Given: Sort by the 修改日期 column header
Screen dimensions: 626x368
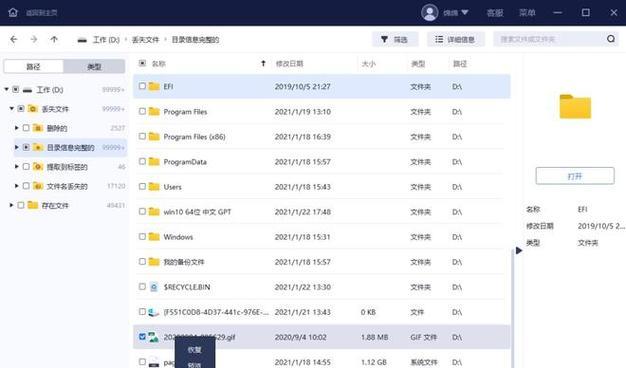Looking at the screenshot, I should 289,63.
